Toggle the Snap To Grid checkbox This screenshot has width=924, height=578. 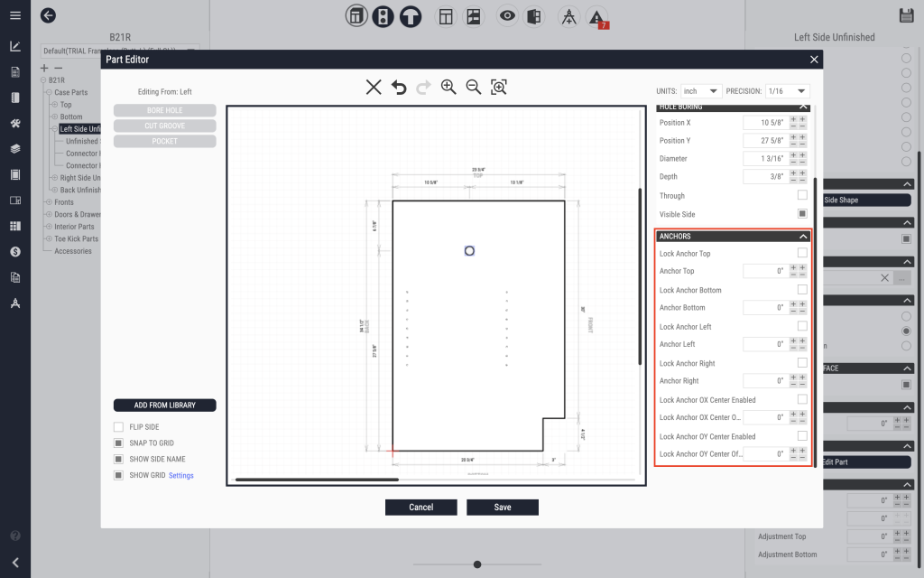point(118,443)
